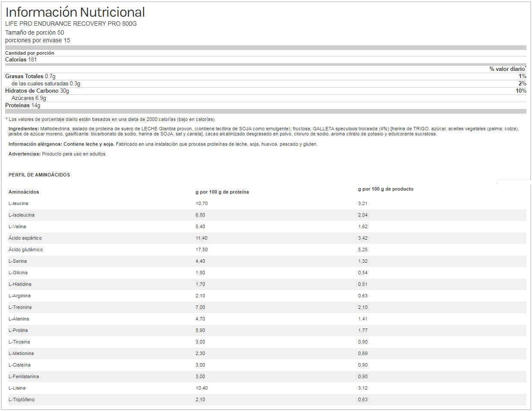Click 'de las cuales saturadas 0.3g' row
Viewport: 532px width, 411px height.
click(266, 83)
